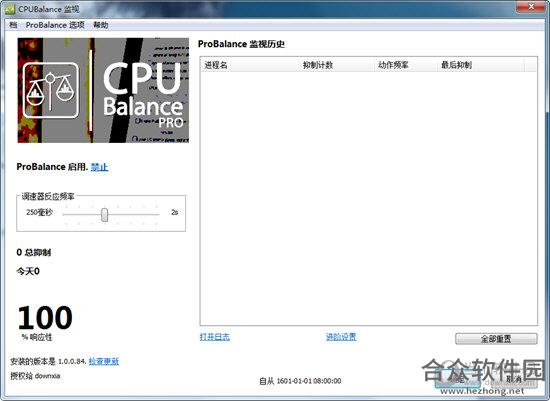
Task: Click the CPUBalance title bar app icon
Action: [9, 9]
